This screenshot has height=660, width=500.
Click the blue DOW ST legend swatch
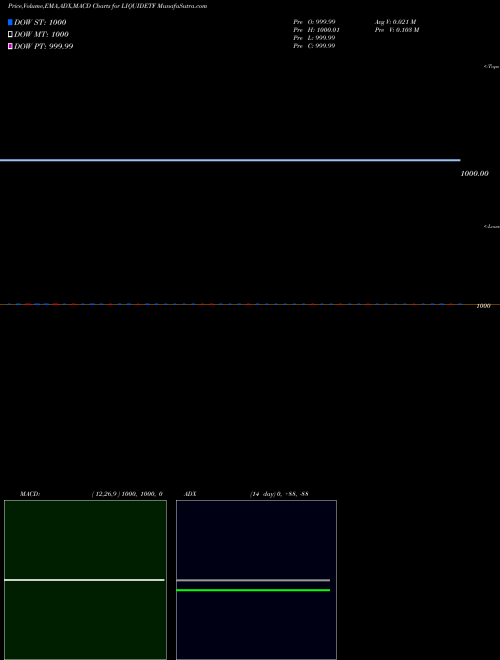click(x=10, y=22)
